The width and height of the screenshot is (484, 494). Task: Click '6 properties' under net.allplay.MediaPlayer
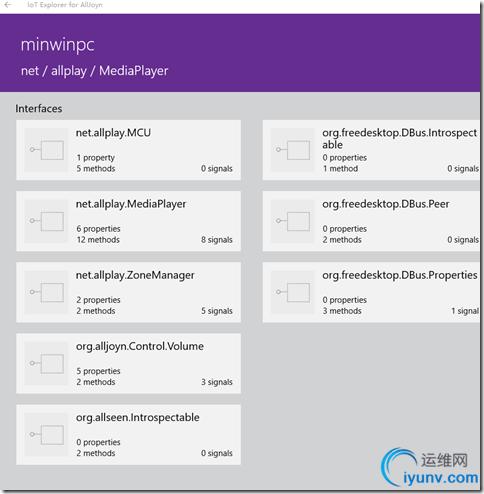tap(98, 229)
